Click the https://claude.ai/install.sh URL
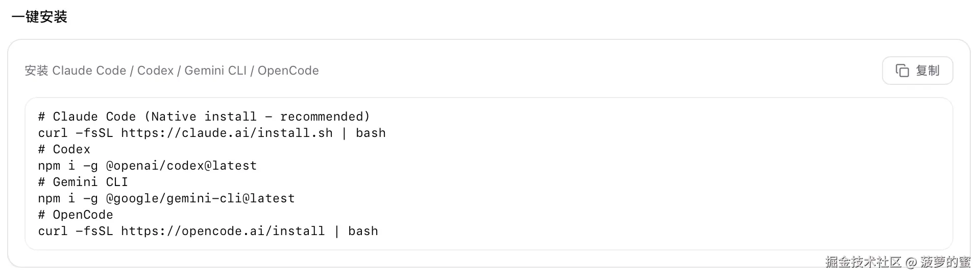The width and height of the screenshot is (980, 278). click(x=227, y=133)
